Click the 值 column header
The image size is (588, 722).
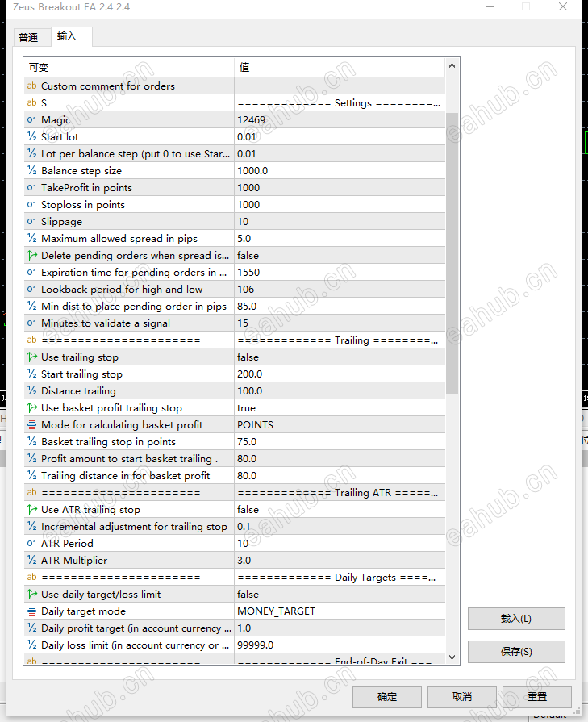(340, 68)
